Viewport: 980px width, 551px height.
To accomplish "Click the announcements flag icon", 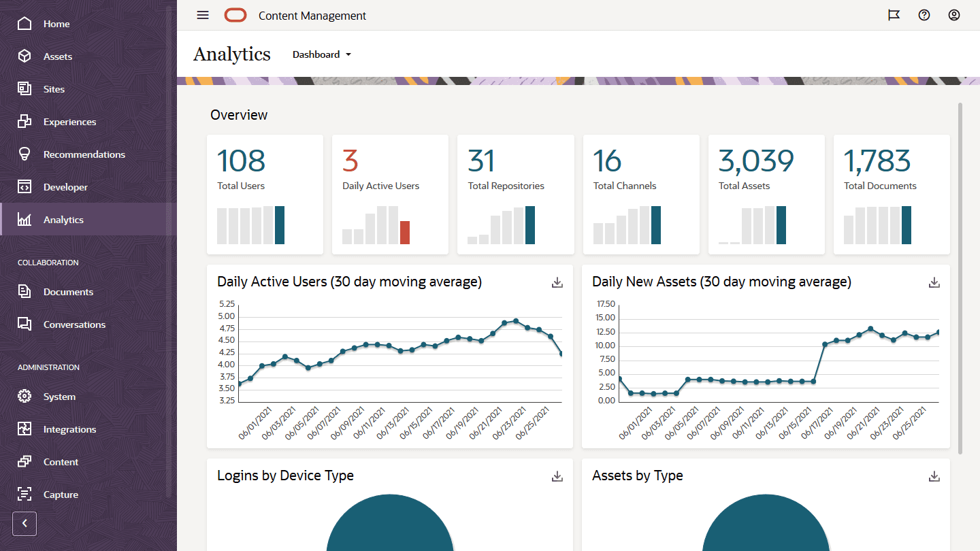I will tap(894, 15).
